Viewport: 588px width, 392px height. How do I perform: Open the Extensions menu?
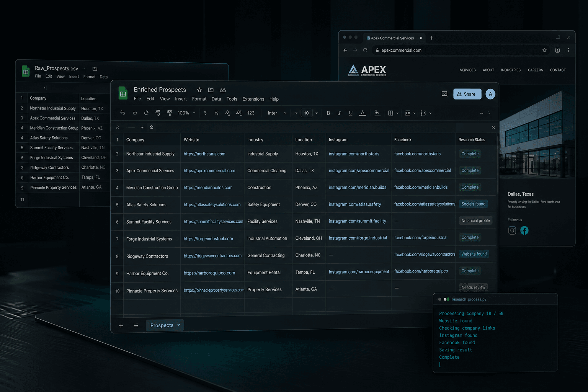[x=253, y=99]
